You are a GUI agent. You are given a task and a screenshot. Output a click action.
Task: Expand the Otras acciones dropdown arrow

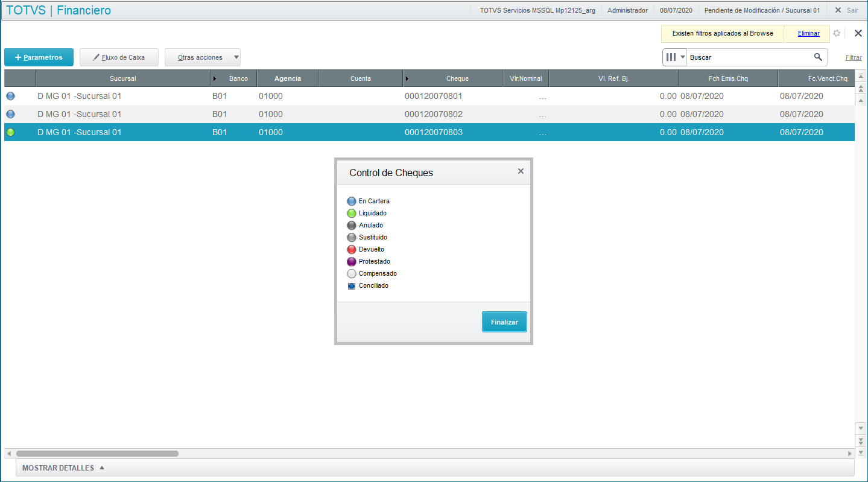click(x=236, y=58)
